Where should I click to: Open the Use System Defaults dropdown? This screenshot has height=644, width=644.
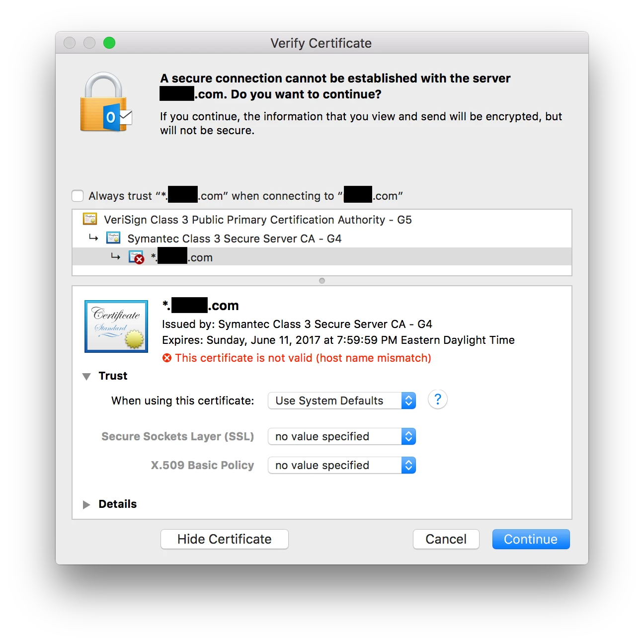(x=342, y=401)
